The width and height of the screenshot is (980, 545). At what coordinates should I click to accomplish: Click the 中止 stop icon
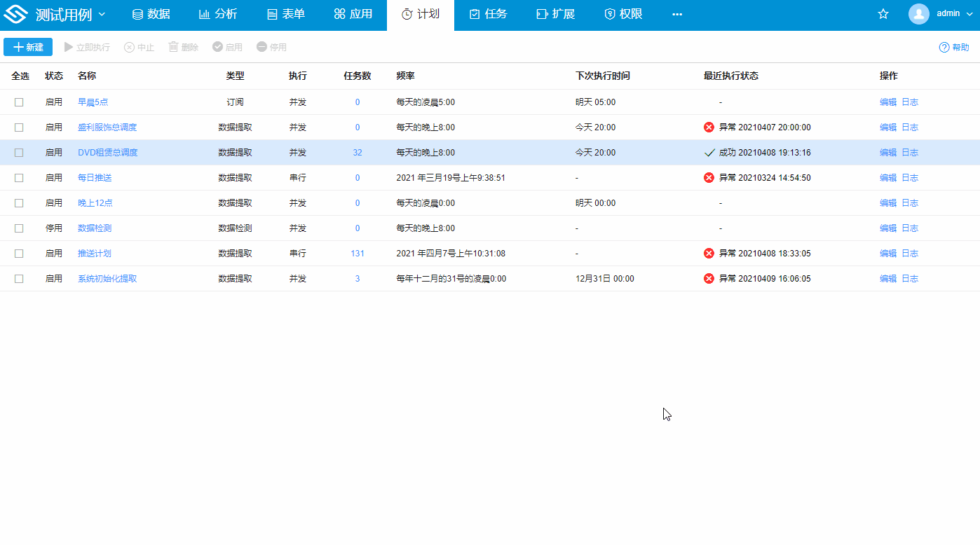[x=129, y=48]
